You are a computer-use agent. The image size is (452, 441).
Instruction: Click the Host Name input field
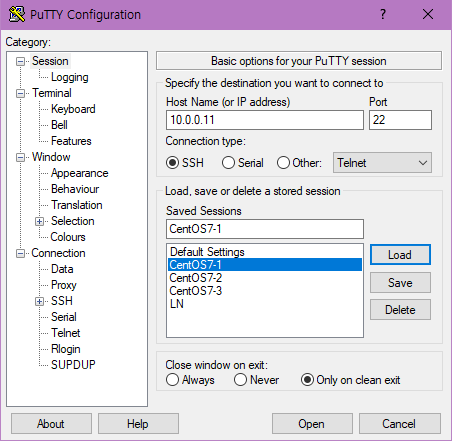(265, 120)
